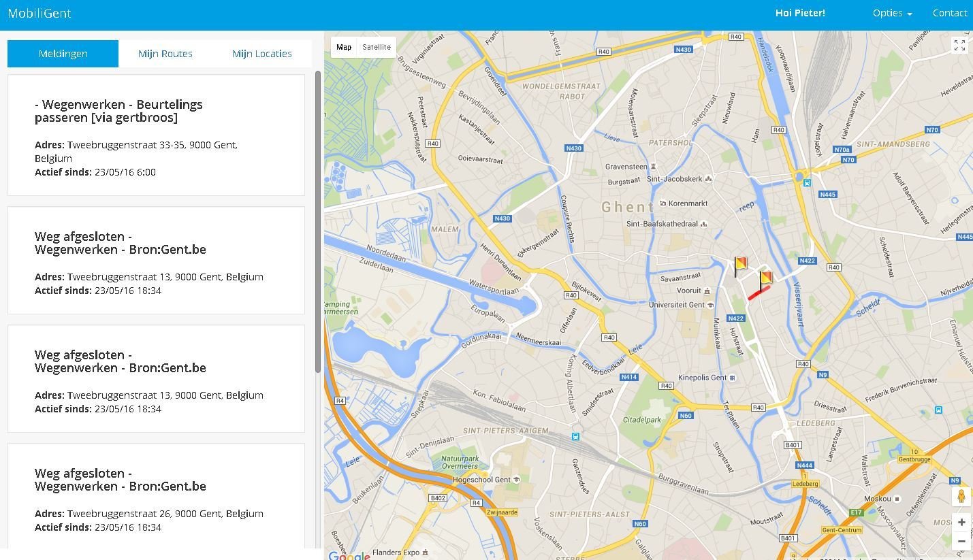The image size is (973, 560).
Task: Click the MobiliGent logo link
Action: coord(39,13)
